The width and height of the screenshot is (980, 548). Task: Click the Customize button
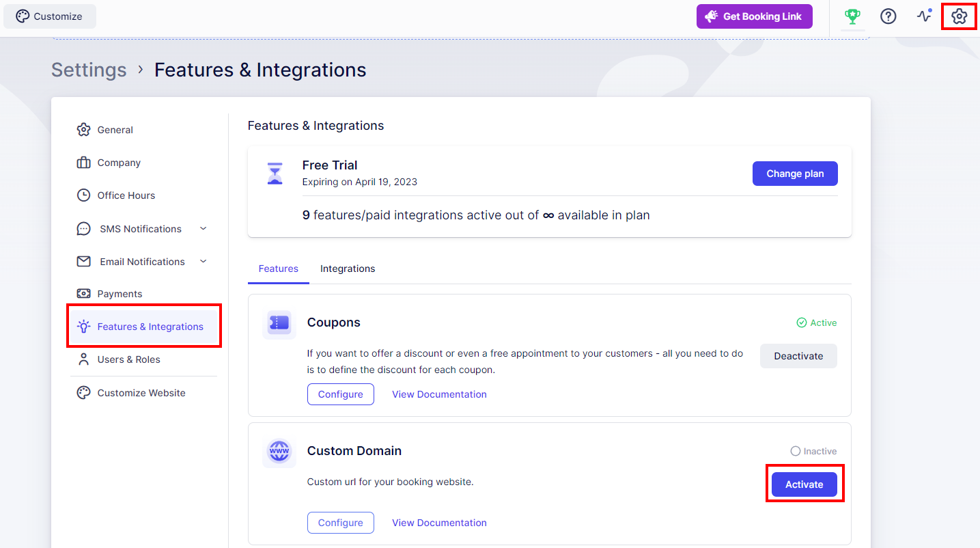(x=50, y=16)
